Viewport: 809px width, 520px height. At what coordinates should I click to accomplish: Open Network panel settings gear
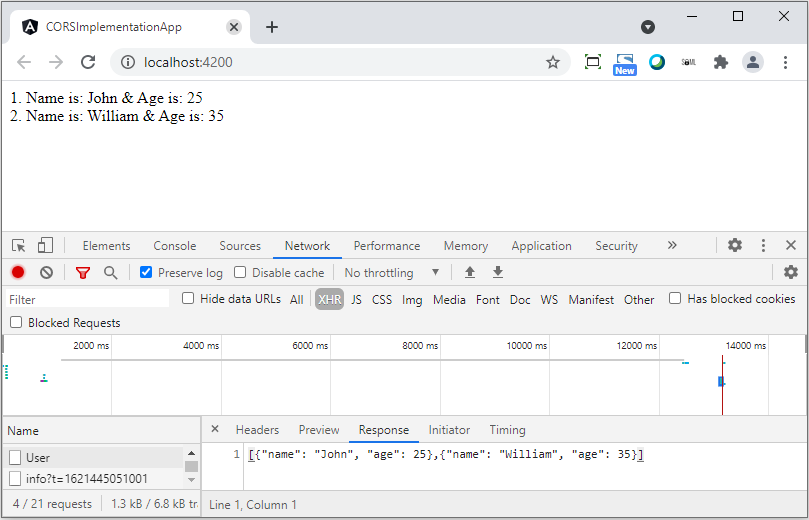coord(790,272)
